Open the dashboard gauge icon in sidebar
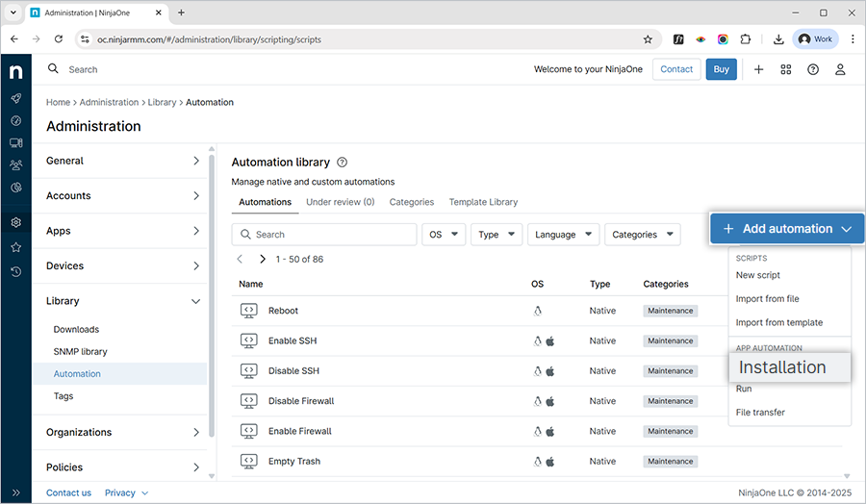 tap(15, 120)
